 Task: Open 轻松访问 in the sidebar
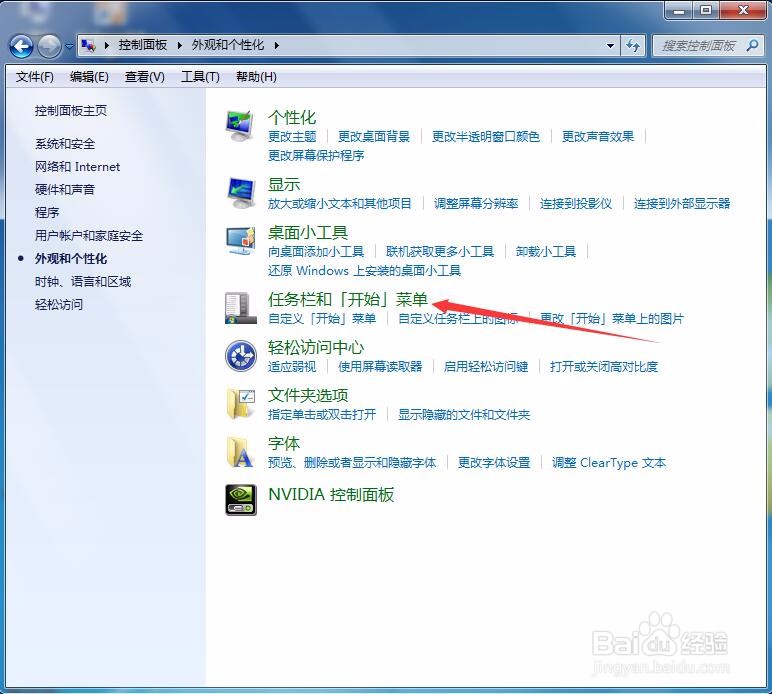tap(59, 305)
